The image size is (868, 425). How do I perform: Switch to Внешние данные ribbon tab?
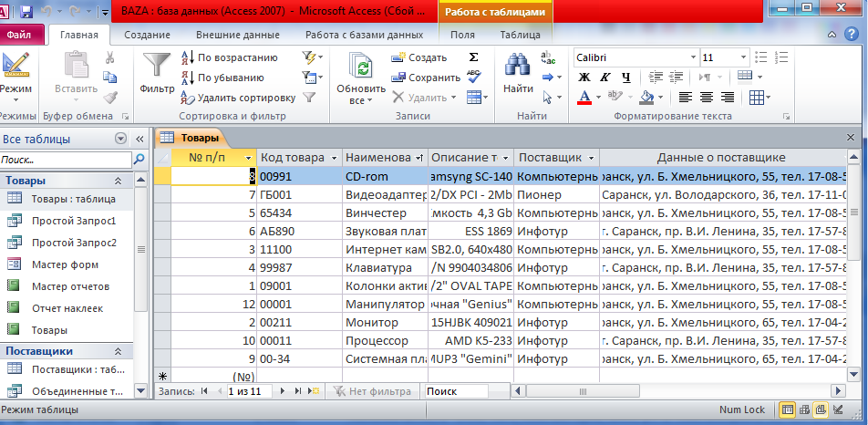tap(237, 35)
